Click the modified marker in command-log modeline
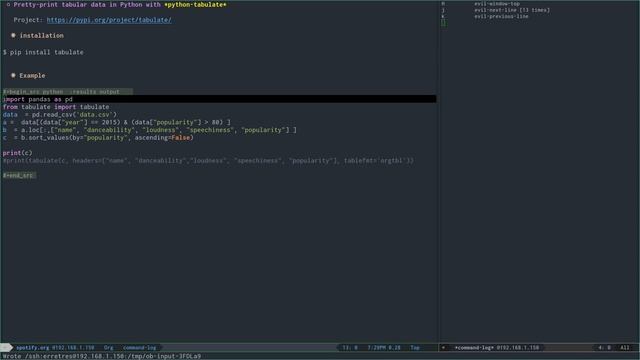The width and height of the screenshot is (640, 360). (x=443, y=348)
